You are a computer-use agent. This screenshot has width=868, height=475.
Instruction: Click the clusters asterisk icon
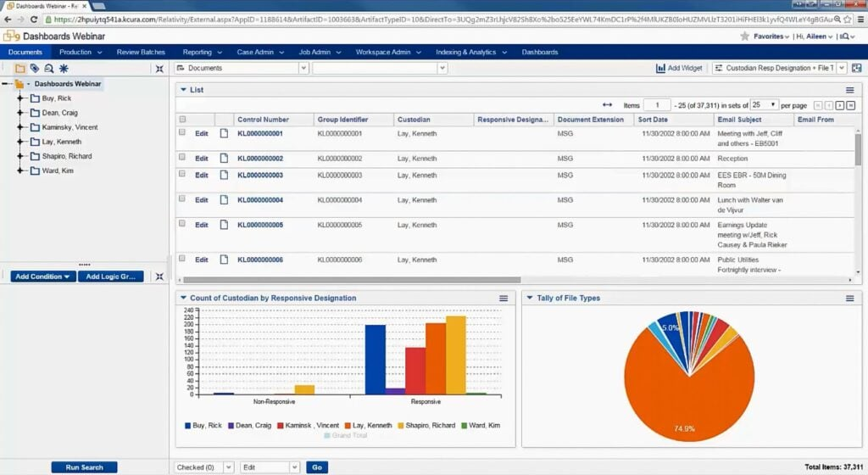coord(64,69)
